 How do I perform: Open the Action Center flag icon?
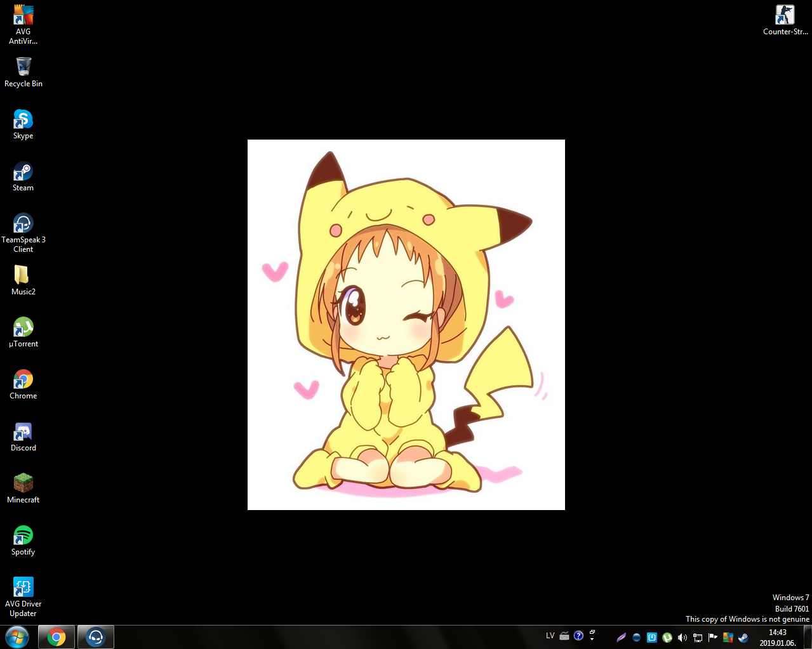[713, 638]
